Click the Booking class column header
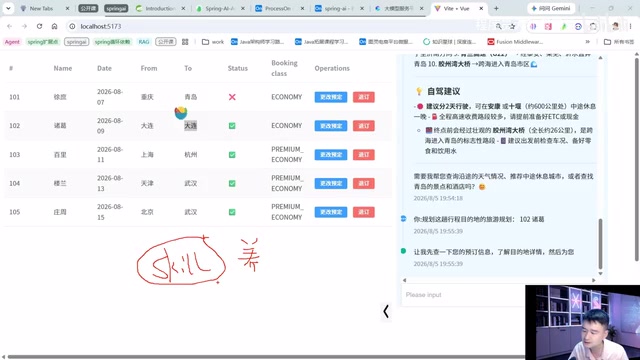Screen dimensions: 640x360 [284, 68]
